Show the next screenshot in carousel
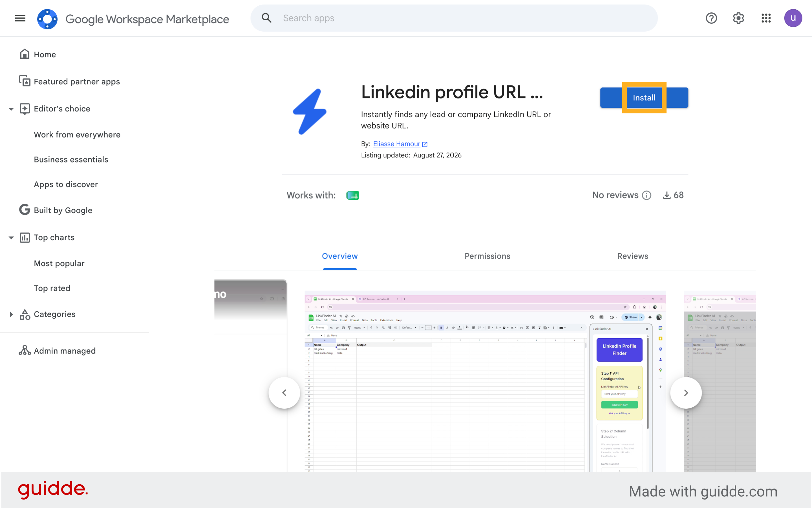 (686, 393)
